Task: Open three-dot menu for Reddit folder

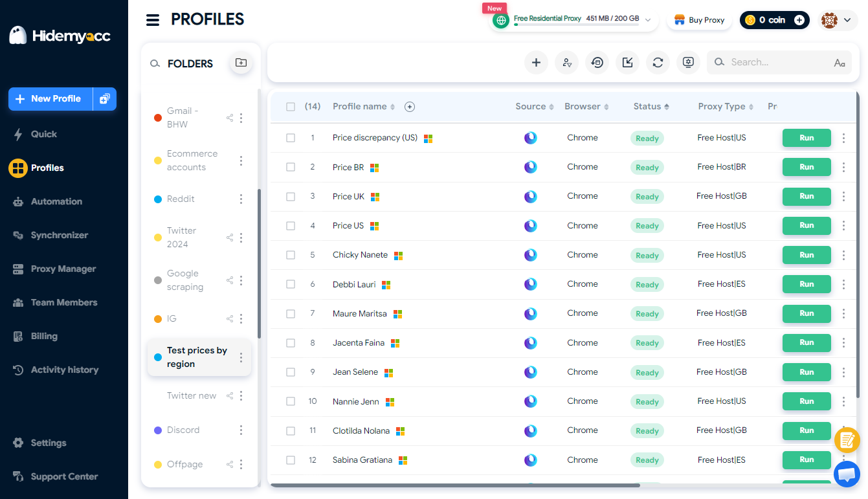Action: [x=241, y=199]
